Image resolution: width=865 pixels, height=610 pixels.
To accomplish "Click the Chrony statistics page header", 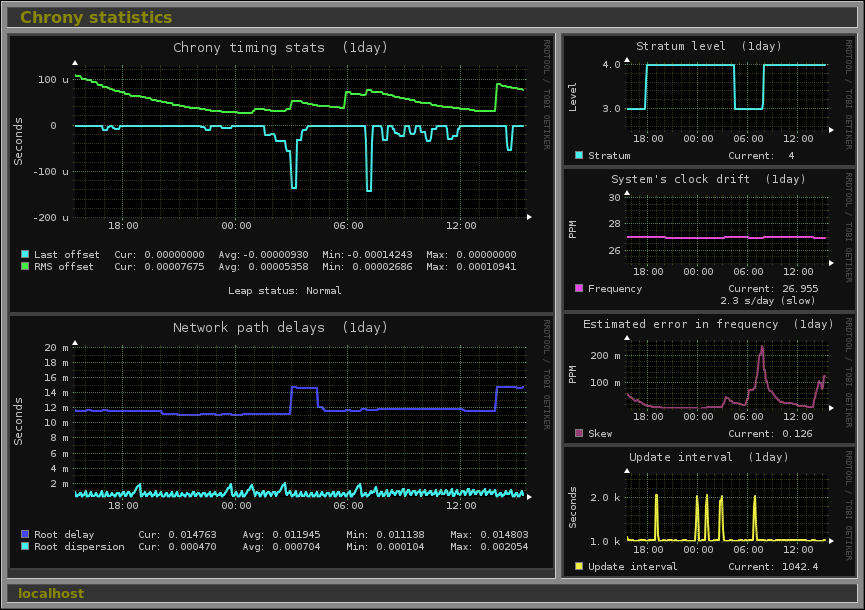I will pos(96,17).
